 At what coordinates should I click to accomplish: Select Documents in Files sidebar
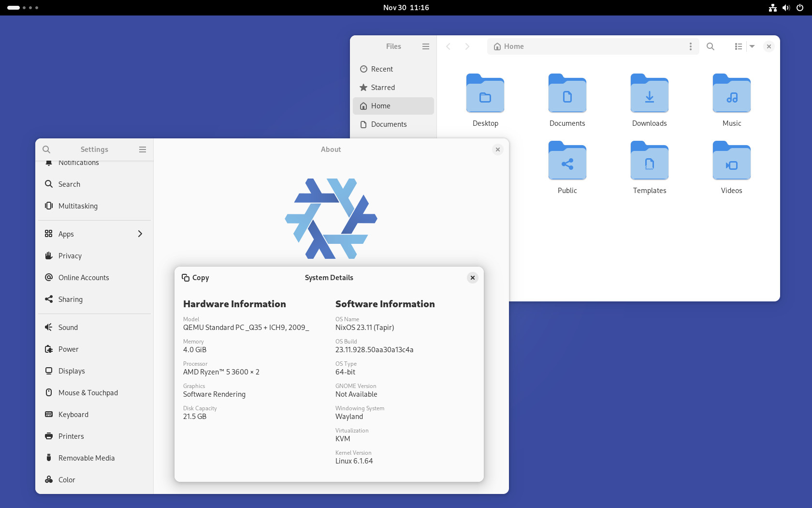[393, 124]
